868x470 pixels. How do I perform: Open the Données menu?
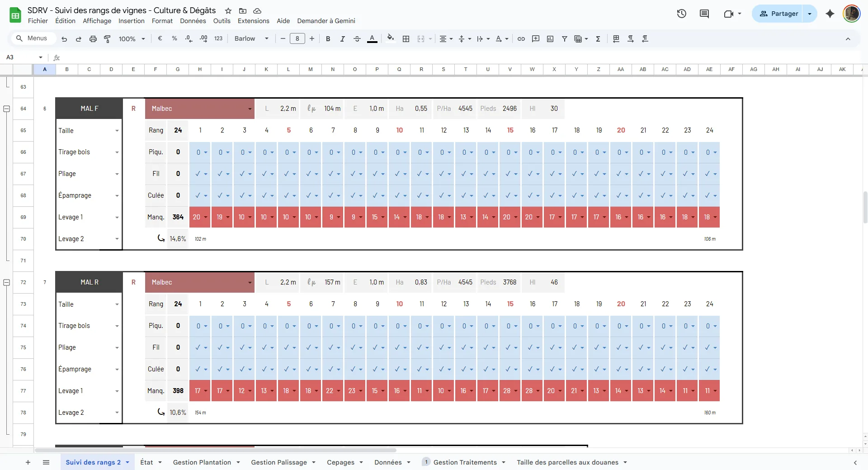click(193, 21)
